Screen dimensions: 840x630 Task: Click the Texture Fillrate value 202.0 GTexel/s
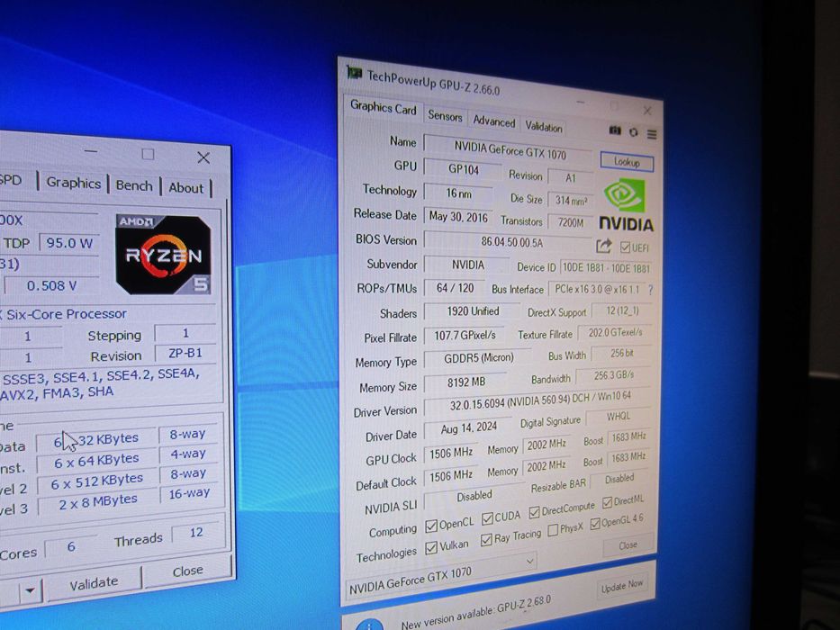tap(615, 333)
